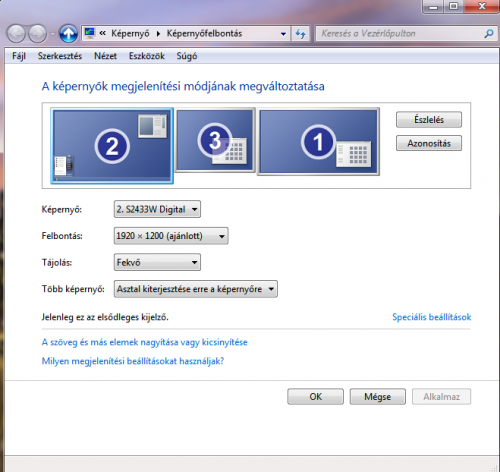Click the monitor icon in the address bar
Viewport: 500px width, 472px height.
(x=89, y=33)
